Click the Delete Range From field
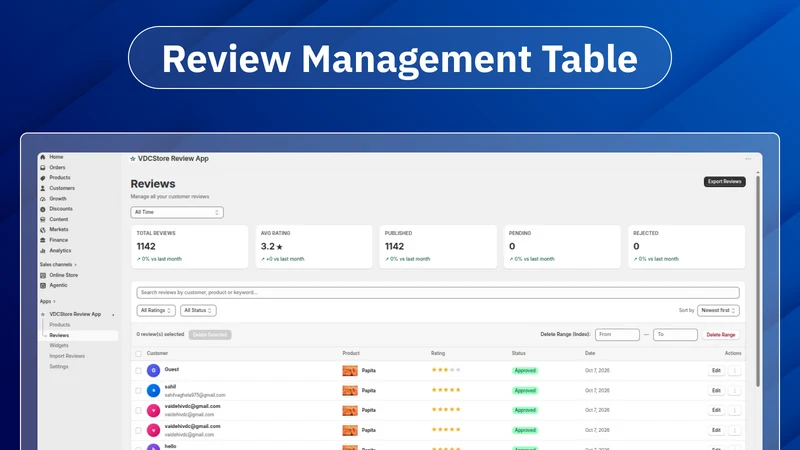 617,335
